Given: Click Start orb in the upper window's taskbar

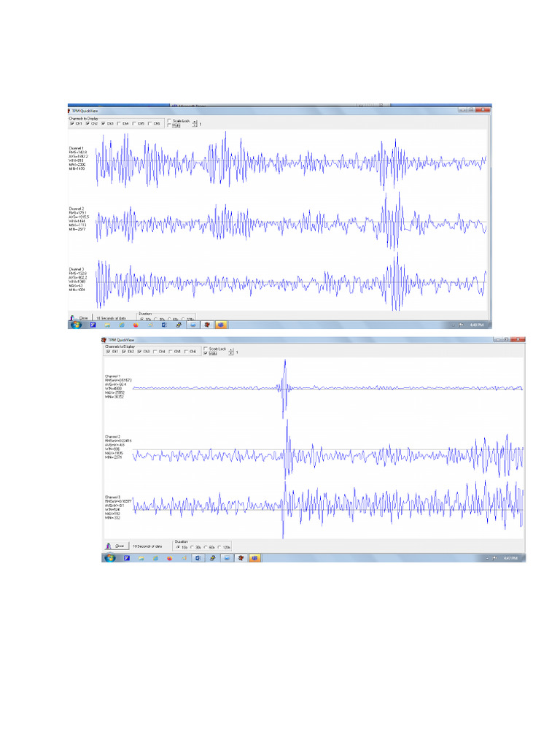Looking at the screenshot, I should 76,325.
